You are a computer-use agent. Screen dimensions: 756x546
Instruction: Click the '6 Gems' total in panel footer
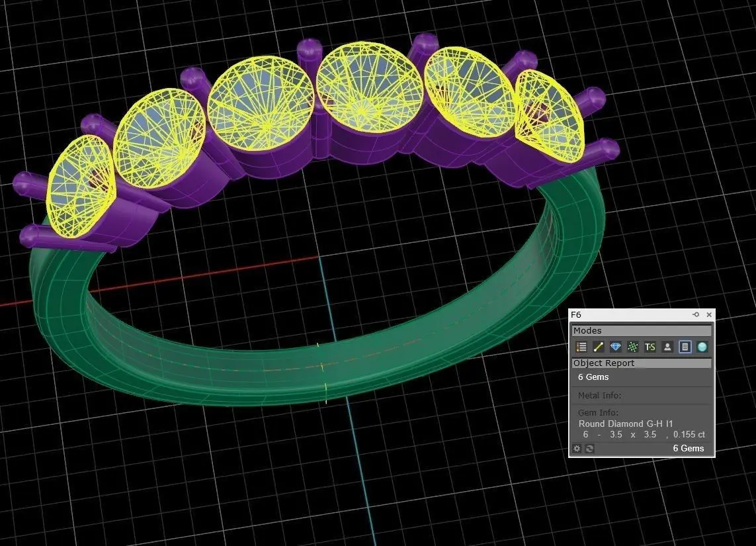click(x=689, y=449)
